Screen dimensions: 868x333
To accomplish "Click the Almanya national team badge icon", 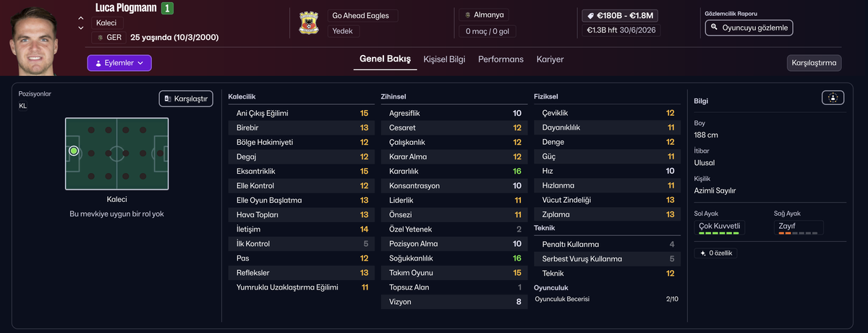I will tap(467, 15).
